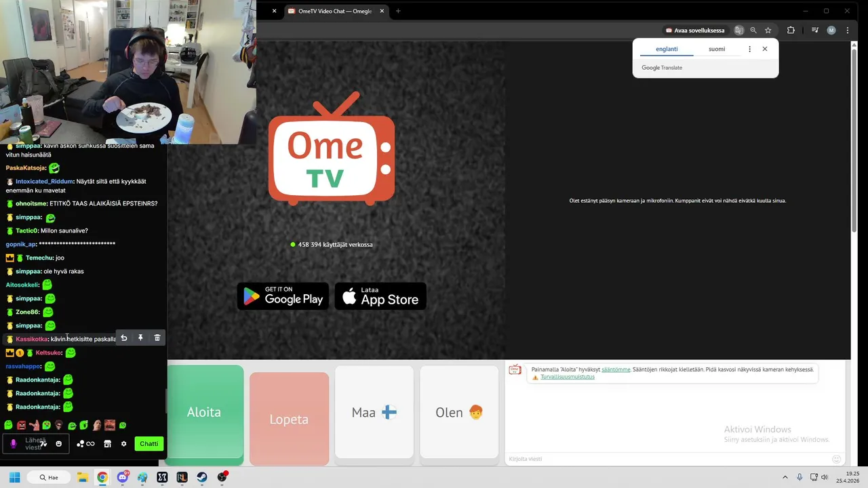Screen dimensions: 868x488
Task: Click username rasvahappo in chat
Action: tap(24, 366)
